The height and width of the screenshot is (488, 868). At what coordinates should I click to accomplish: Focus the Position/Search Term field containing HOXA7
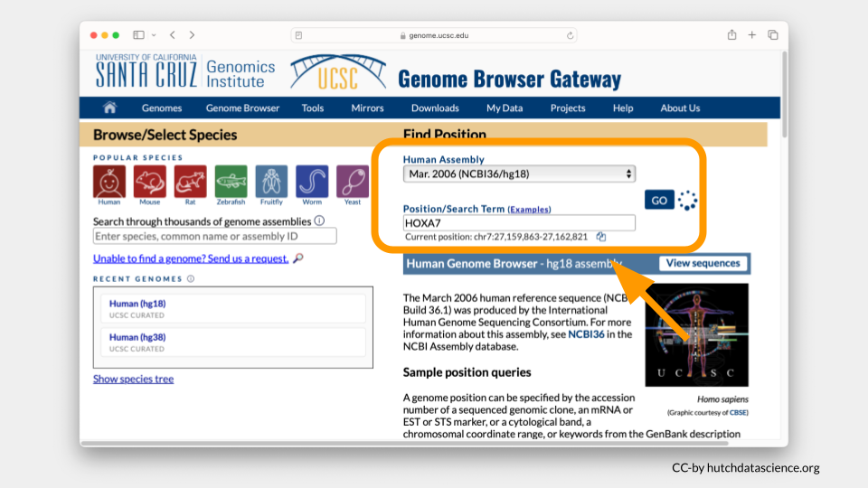pos(519,223)
